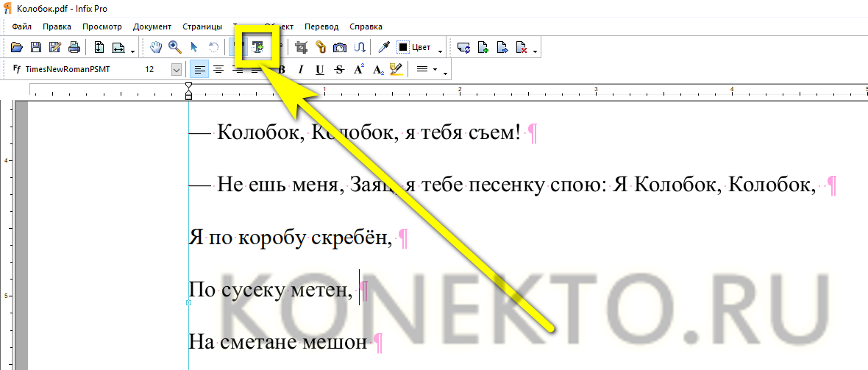Toggle underline formatting
This screenshot has width=868, height=370.
coord(319,70)
